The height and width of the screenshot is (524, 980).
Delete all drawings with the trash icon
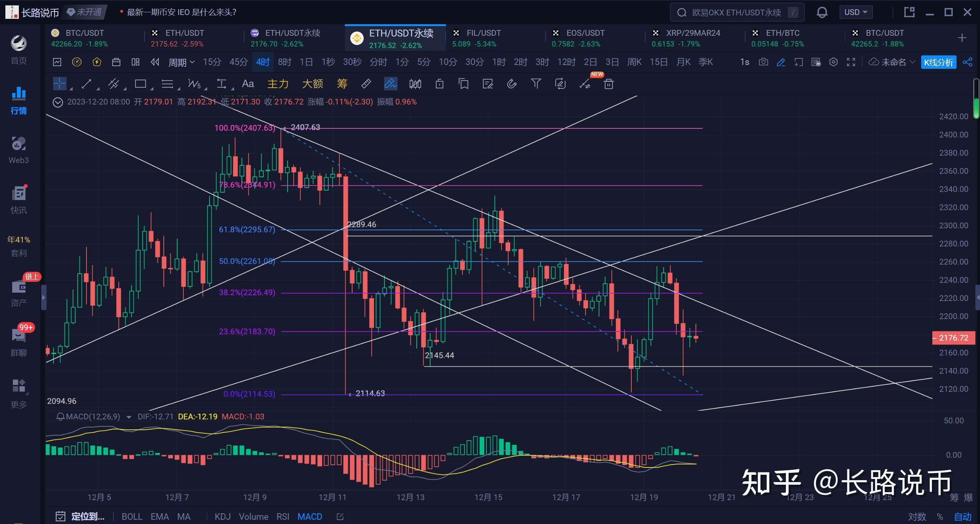(609, 83)
